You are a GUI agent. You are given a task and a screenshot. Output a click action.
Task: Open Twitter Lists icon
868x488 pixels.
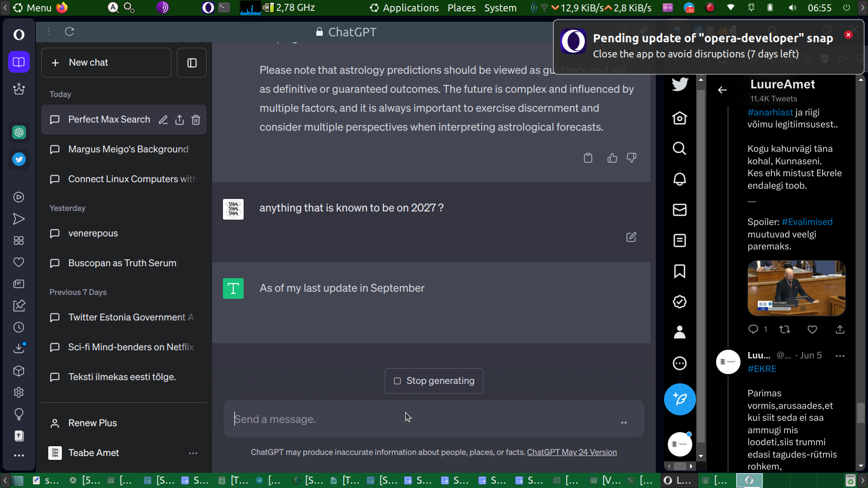tap(680, 240)
